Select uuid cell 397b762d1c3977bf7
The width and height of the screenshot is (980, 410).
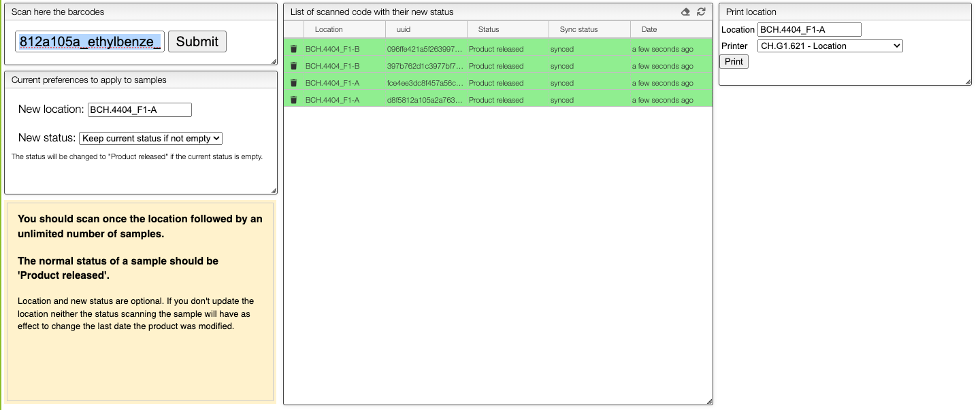[426, 66]
